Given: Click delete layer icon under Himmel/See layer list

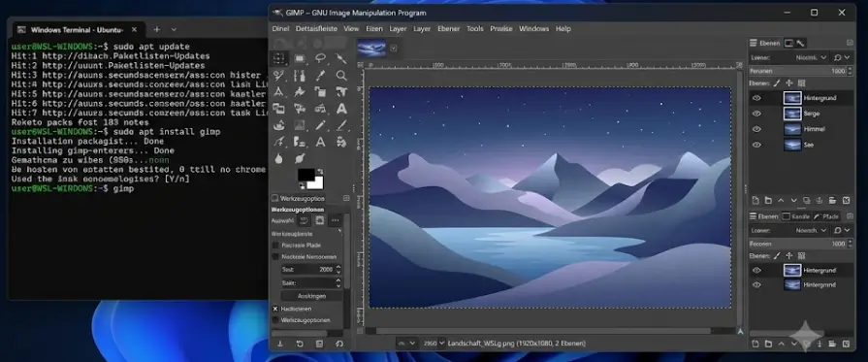Looking at the screenshot, I should [846, 200].
